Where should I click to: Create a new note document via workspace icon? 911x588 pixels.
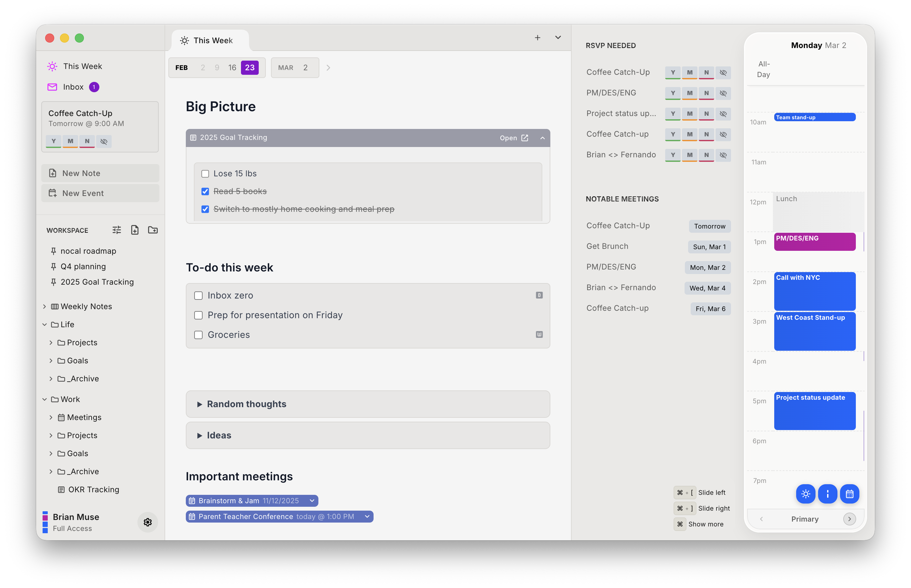pyautogui.click(x=135, y=230)
